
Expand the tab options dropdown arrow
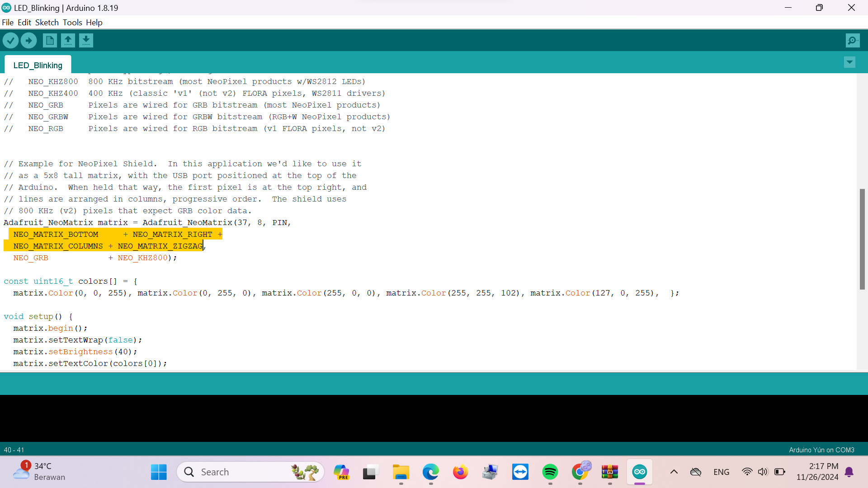[x=849, y=62]
